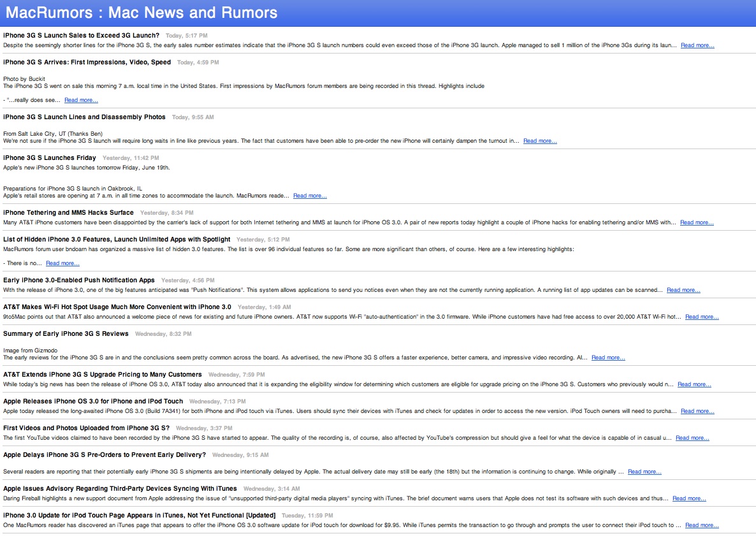
Task: Select headline iPhone Tethering and MMS Hacks Surface
Action: [x=68, y=213]
